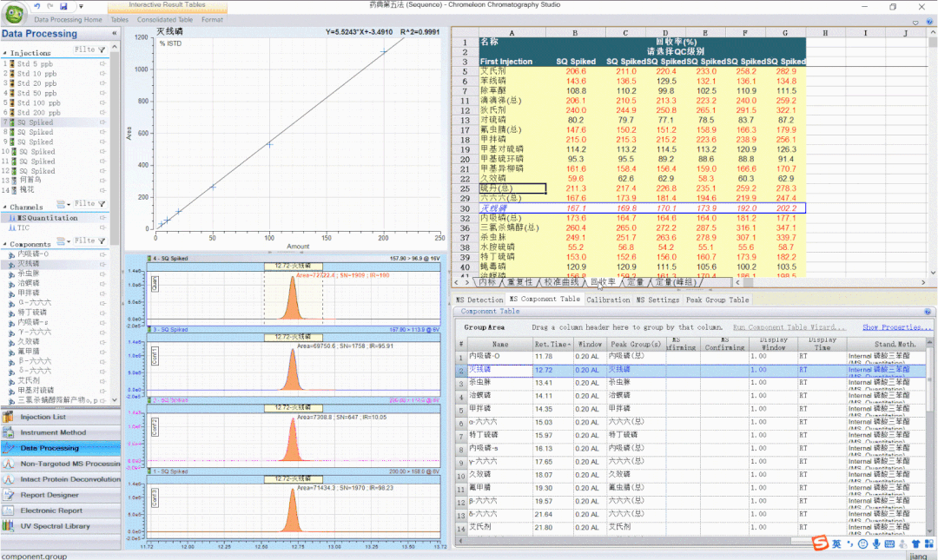Click the Undo arrow in quick access toolbar
Screen dimensions: 938x560
36,6
